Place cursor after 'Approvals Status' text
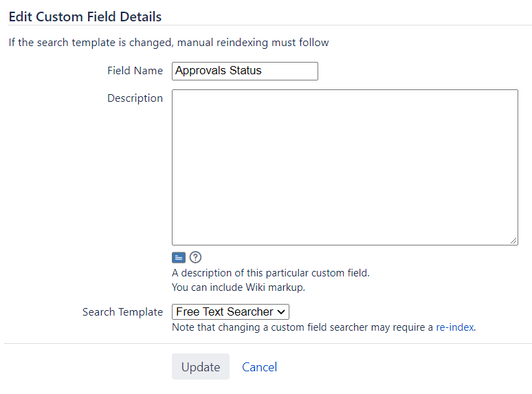532x394 pixels. click(x=263, y=71)
